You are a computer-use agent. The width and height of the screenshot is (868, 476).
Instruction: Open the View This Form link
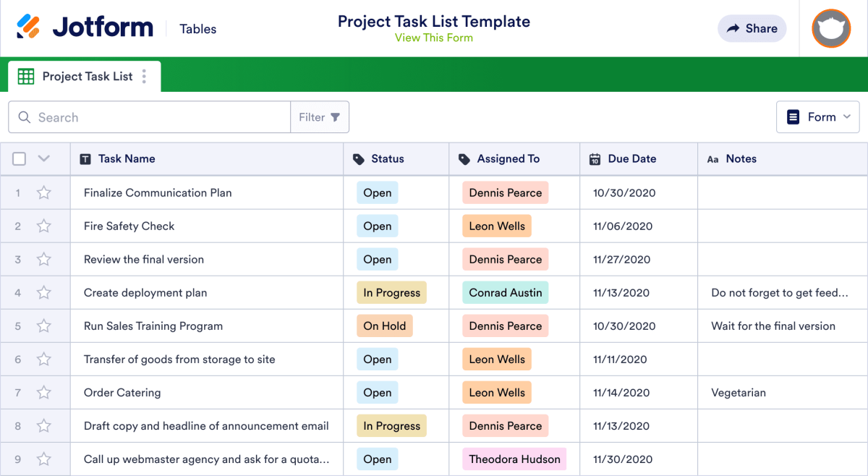click(433, 38)
